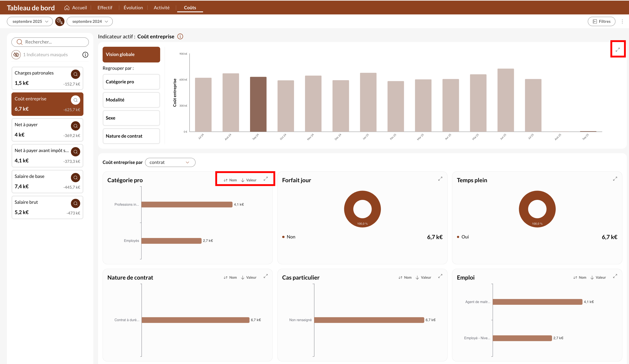Click magnifier icon on Salaire brut card
The height and width of the screenshot is (364, 629).
pos(75,203)
